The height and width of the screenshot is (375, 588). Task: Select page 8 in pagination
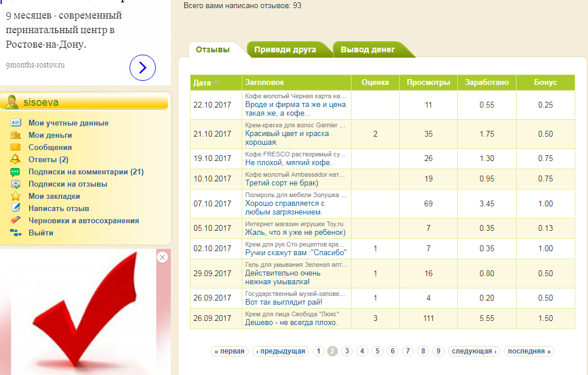click(423, 351)
